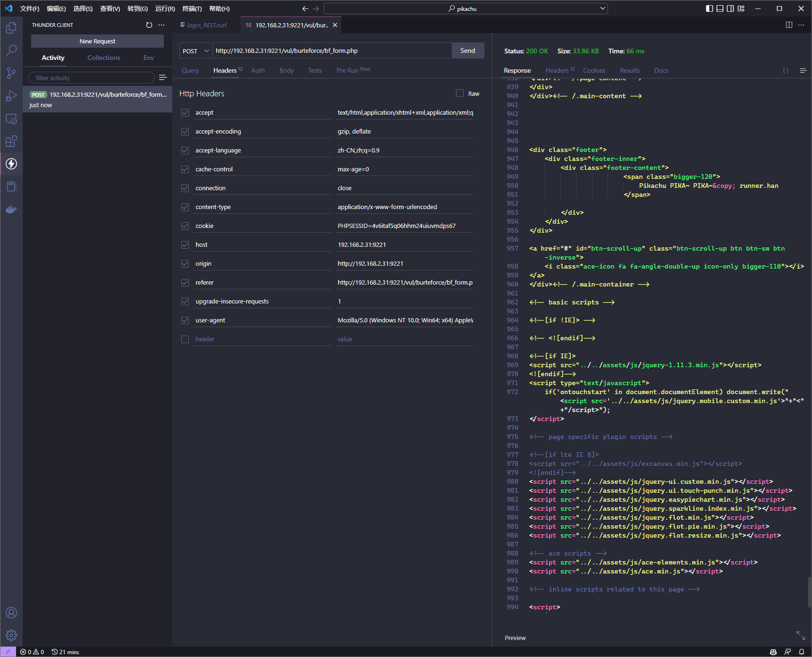Toggle the Raw headers checkbox
This screenshot has width=812, height=657.
[460, 93]
